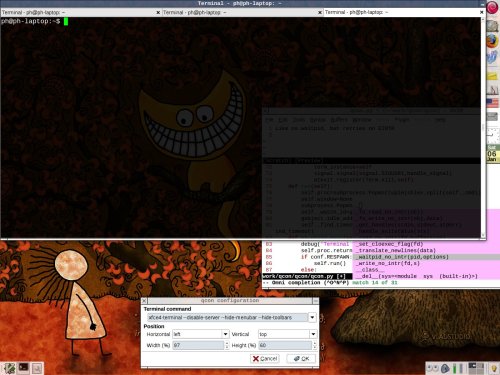Close the third Terminal tab
The image size is (500, 375).
pos(481,12)
